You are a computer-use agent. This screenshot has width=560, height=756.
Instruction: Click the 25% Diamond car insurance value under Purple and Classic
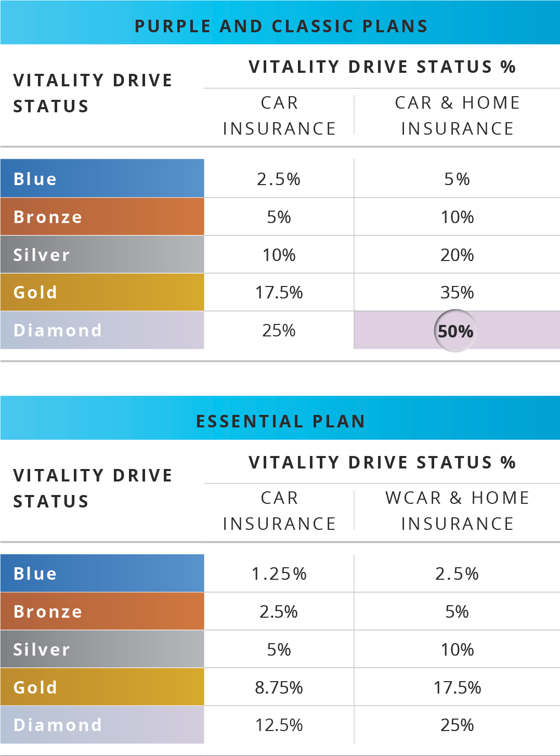click(279, 330)
